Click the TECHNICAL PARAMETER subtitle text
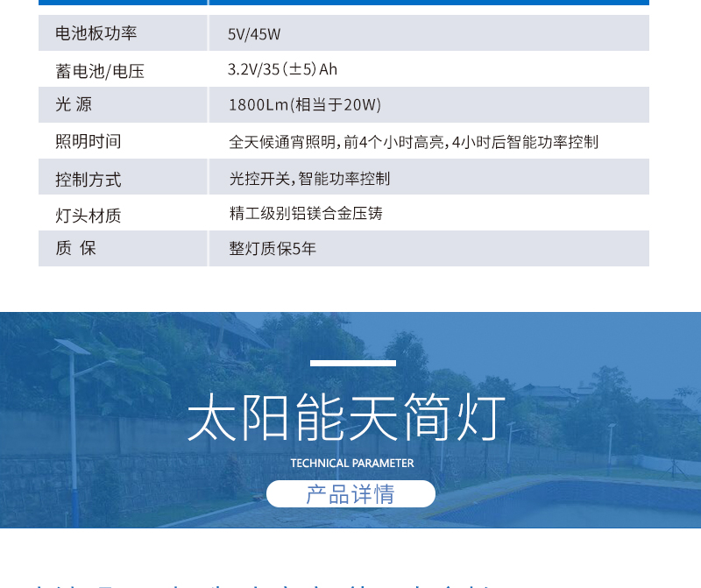Image resolution: width=701 pixels, height=588 pixels. coord(351,464)
